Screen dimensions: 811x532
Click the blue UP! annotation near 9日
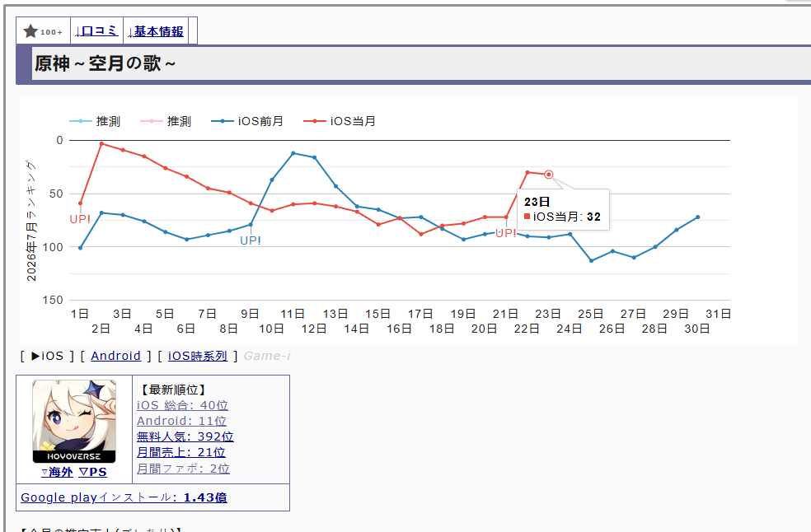coord(251,240)
